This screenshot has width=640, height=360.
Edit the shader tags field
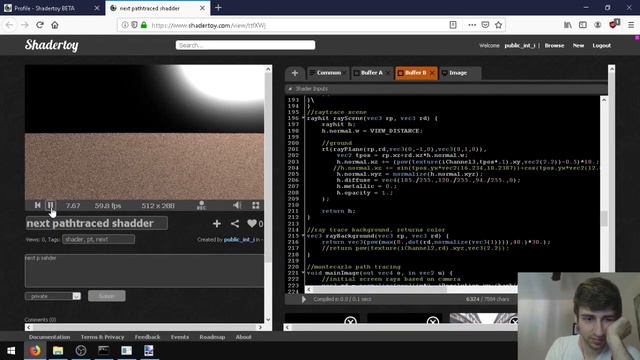[x=98, y=239]
